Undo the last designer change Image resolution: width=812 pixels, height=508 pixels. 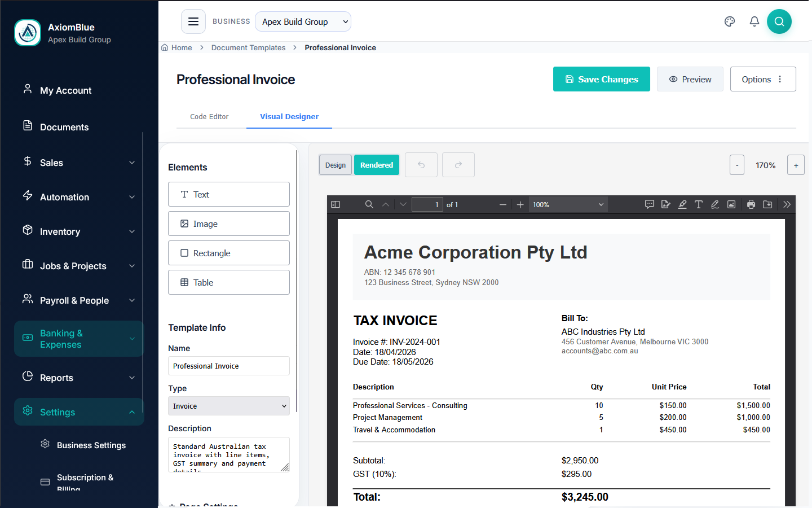click(421, 164)
